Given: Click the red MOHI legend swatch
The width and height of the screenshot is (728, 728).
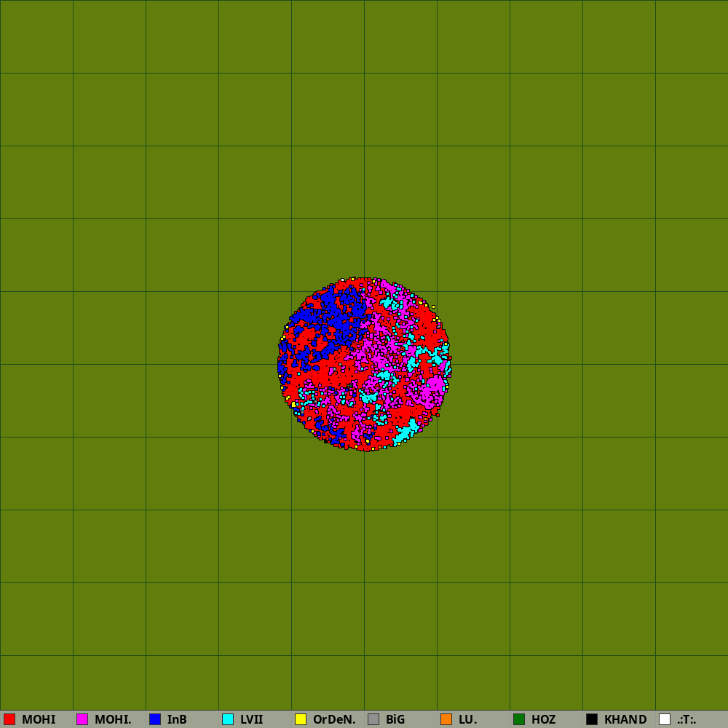Looking at the screenshot, I should (9, 719).
